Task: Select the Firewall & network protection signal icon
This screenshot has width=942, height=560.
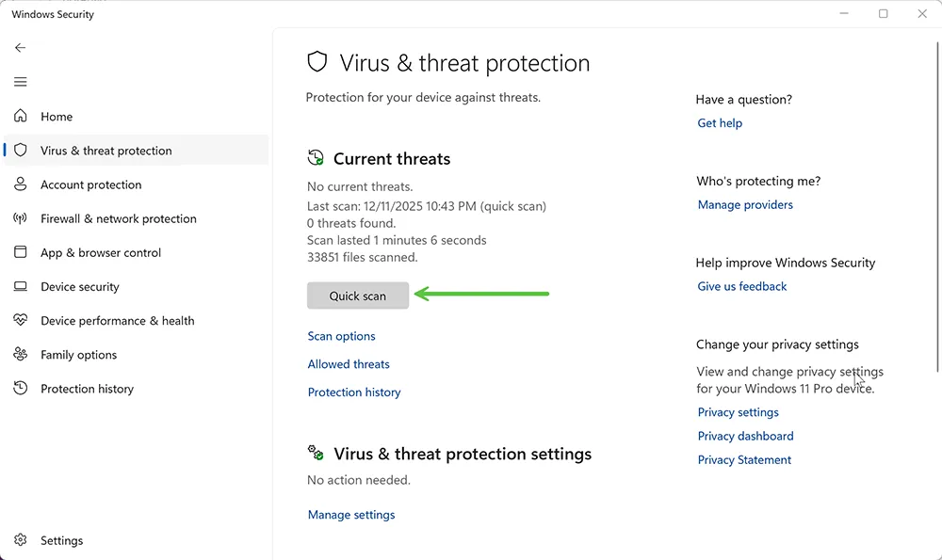Action: (20, 218)
